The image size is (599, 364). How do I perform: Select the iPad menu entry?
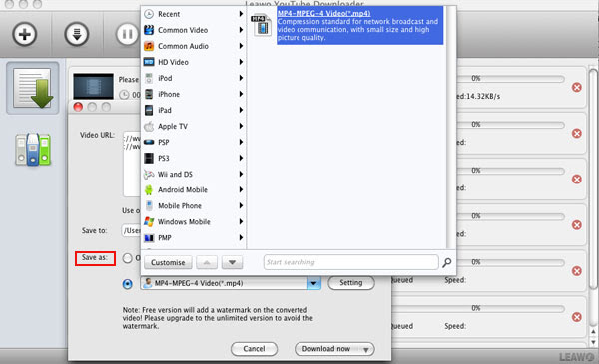tap(194, 110)
